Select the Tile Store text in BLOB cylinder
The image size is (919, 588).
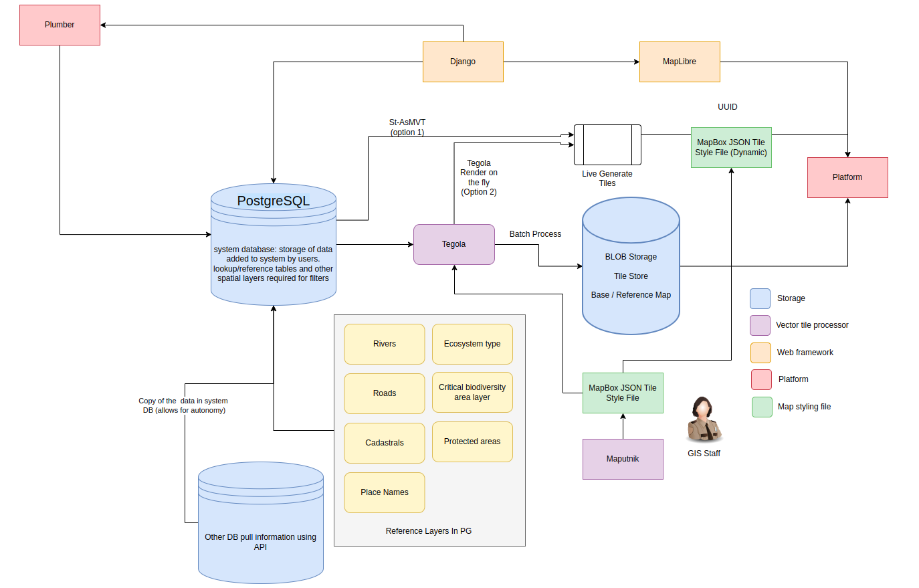coord(631,276)
